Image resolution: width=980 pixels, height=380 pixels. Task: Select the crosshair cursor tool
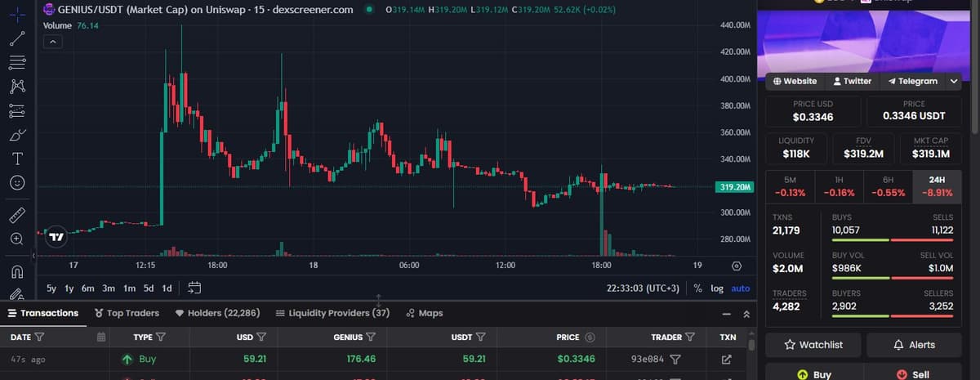click(18, 16)
